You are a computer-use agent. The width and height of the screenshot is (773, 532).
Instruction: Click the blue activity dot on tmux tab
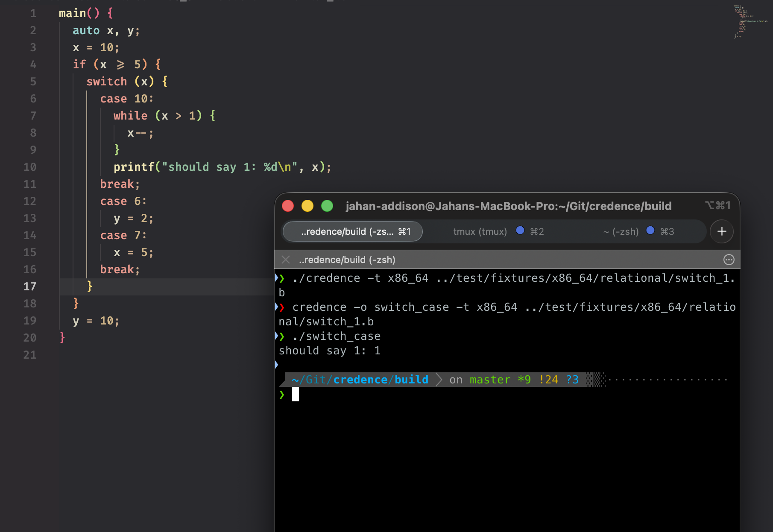point(520,231)
